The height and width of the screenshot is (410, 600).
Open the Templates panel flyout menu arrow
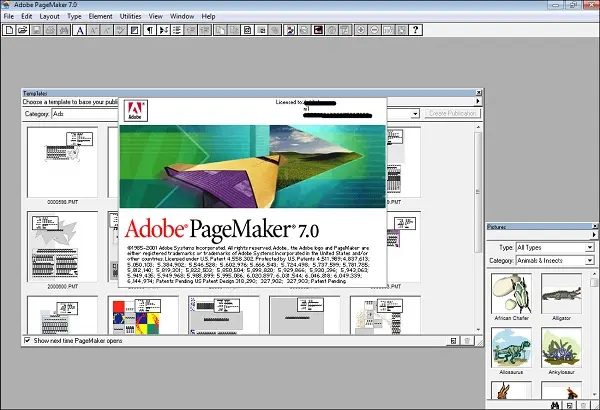point(478,101)
